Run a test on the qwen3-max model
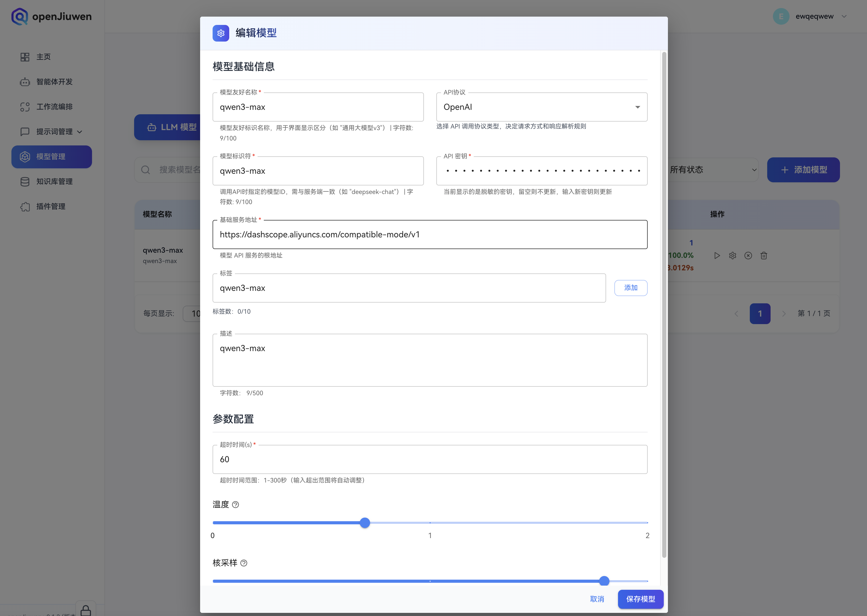Image resolution: width=867 pixels, height=616 pixels. click(717, 255)
